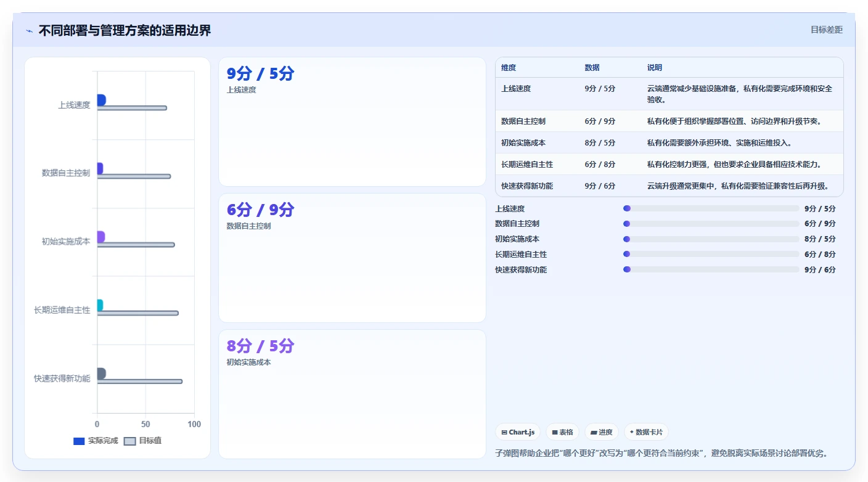The height and width of the screenshot is (482, 868).
Task: Open the 6分 / 9分 数据自主控制 data card
Action: [x=352, y=258]
